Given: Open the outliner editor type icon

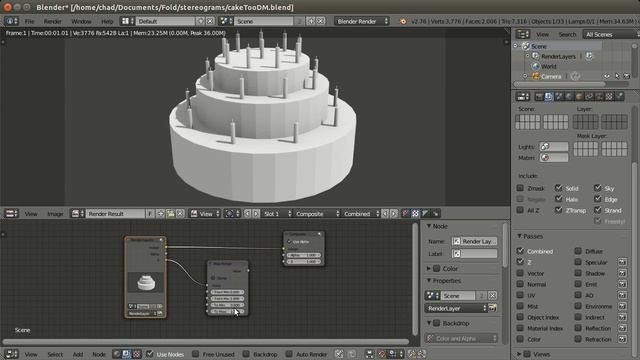Looking at the screenshot, I should click(522, 34).
